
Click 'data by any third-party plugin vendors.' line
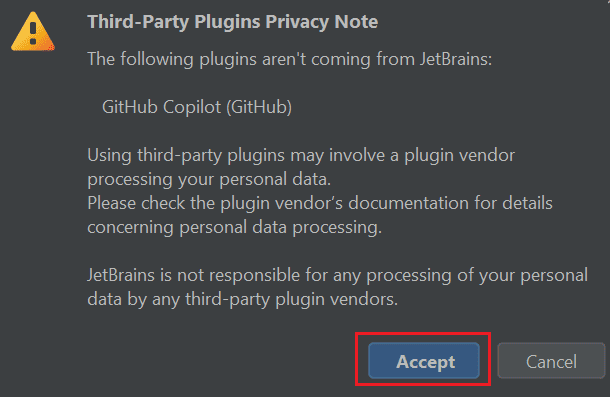click(243, 299)
